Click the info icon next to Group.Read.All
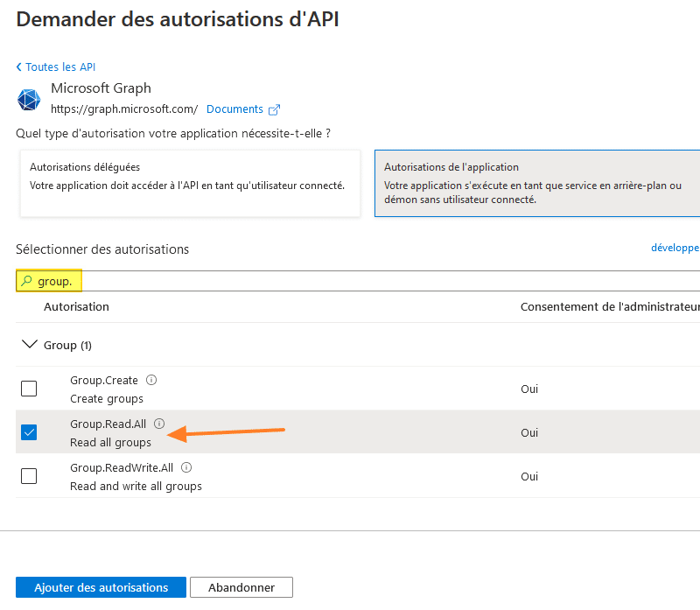This screenshot has height=610, width=700. click(159, 424)
